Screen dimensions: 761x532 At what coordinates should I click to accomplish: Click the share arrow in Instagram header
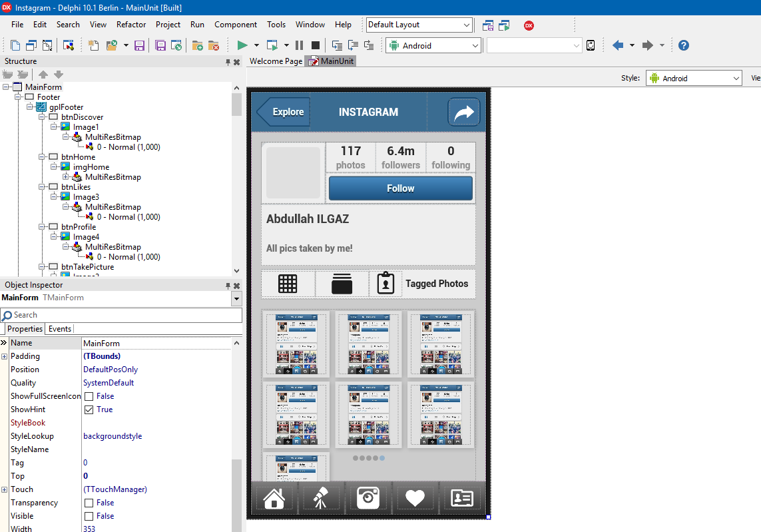pos(464,112)
